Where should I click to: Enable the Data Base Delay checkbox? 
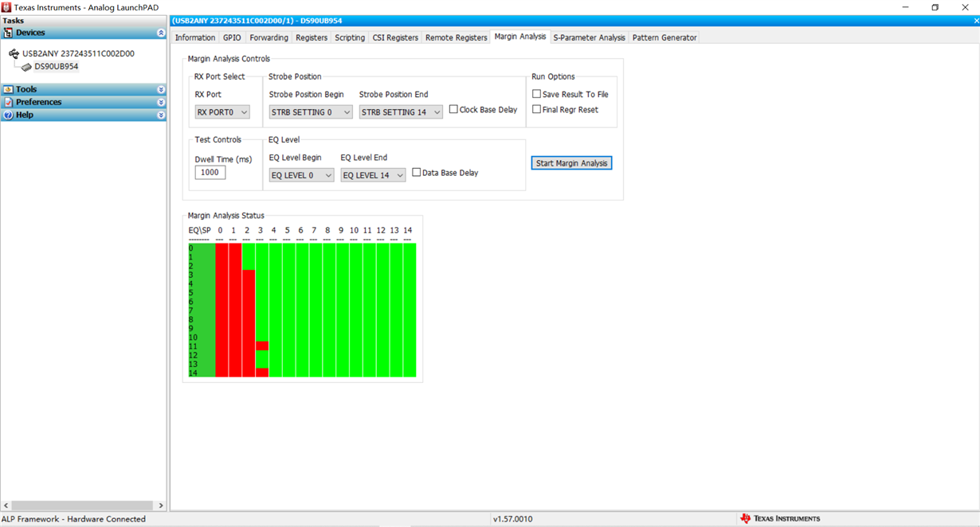417,172
